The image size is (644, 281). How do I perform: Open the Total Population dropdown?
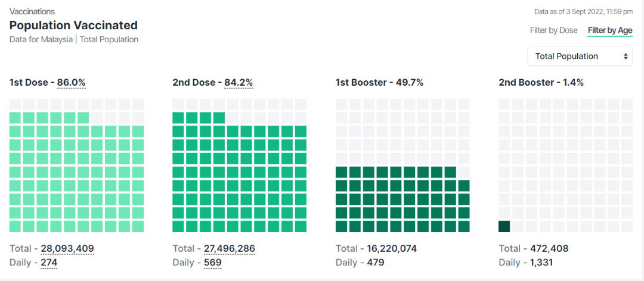(x=580, y=56)
